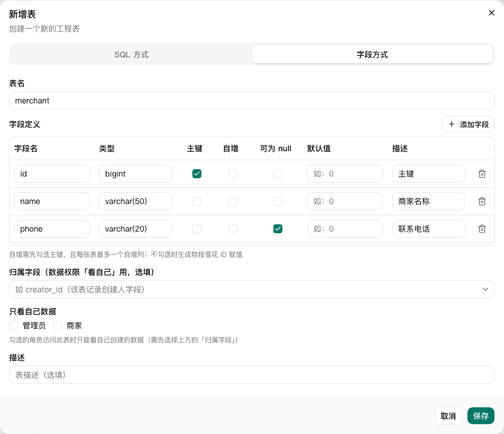
Task: Focus the 表描述 input
Action: [x=251, y=375]
